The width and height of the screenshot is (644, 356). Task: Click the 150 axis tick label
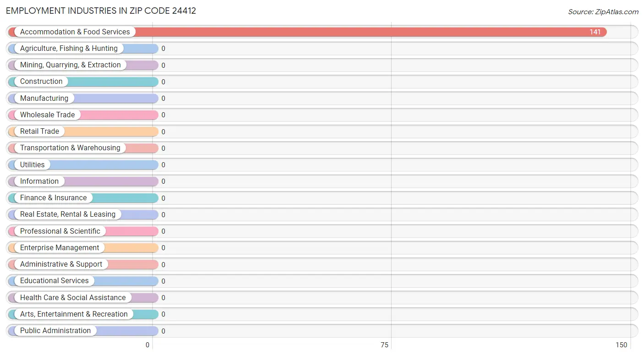click(621, 345)
